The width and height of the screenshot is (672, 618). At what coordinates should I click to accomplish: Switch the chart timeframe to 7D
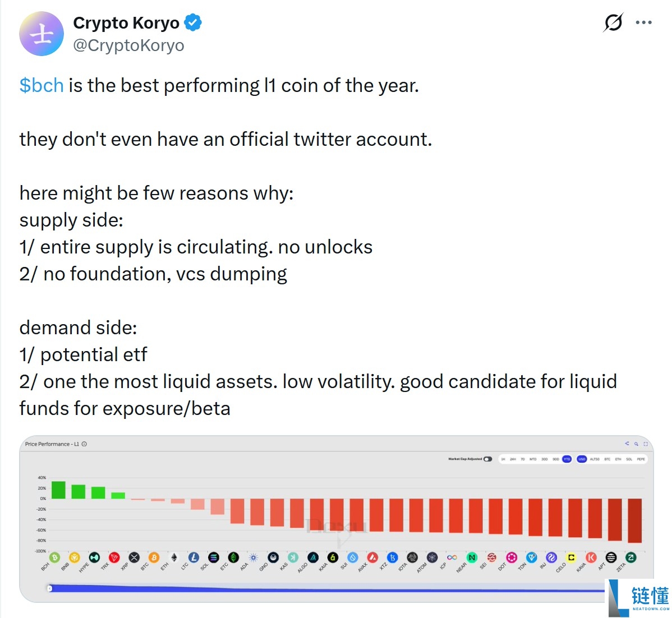(x=524, y=459)
